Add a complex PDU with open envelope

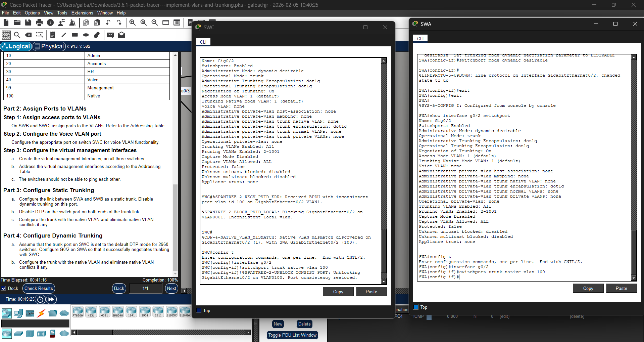click(121, 35)
